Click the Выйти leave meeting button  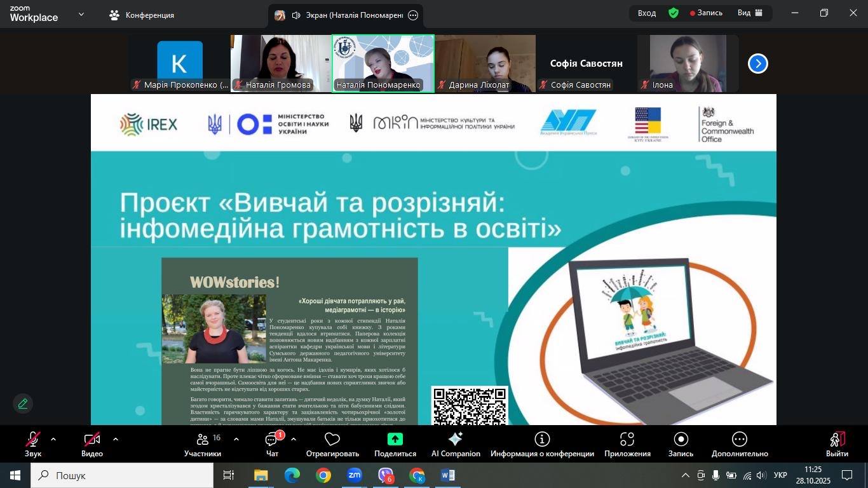click(837, 444)
